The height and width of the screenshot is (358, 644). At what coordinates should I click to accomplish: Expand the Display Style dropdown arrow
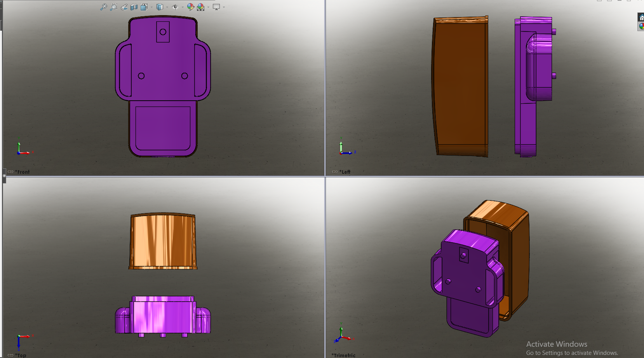pos(167,7)
